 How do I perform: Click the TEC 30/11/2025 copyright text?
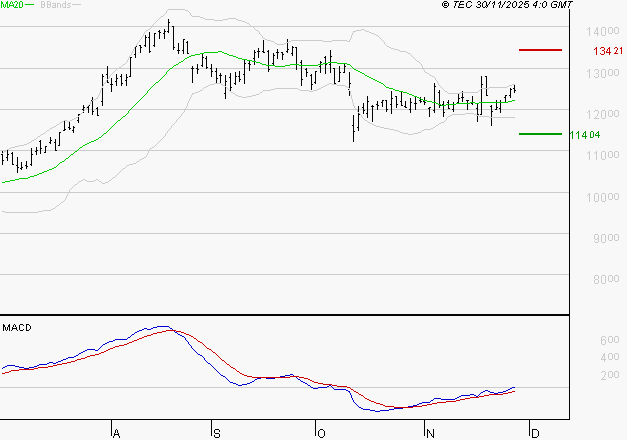[507, 5]
